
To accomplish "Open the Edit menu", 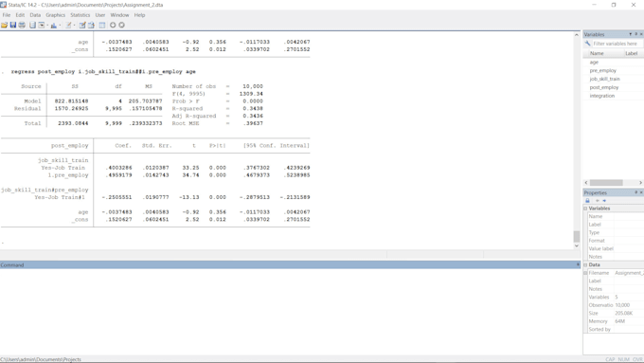I will tap(20, 15).
